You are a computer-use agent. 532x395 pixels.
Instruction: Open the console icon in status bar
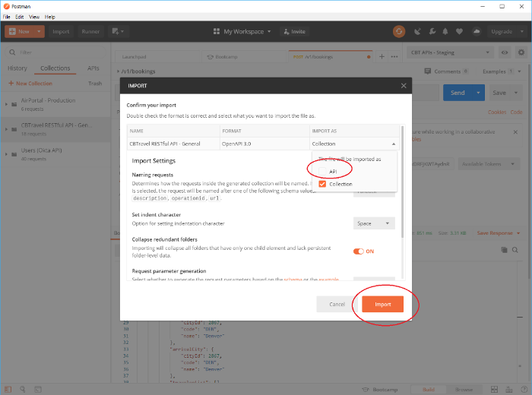click(38, 389)
